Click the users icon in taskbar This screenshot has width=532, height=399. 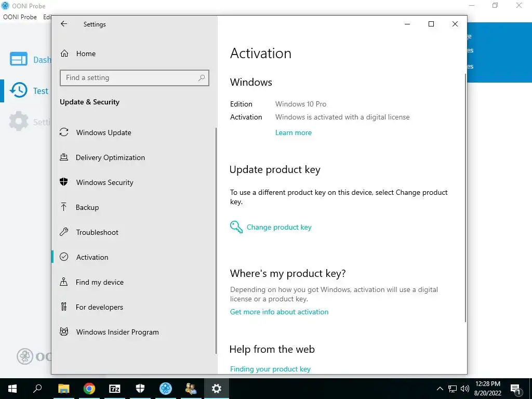point(191,389)
